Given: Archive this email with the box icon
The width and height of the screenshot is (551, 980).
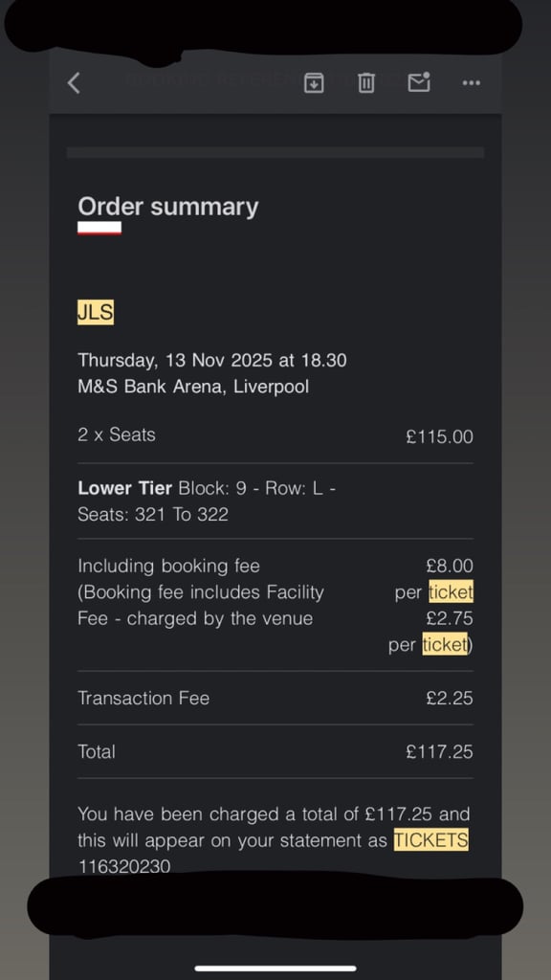Looking at the screenshot, I should coord(314,82).
